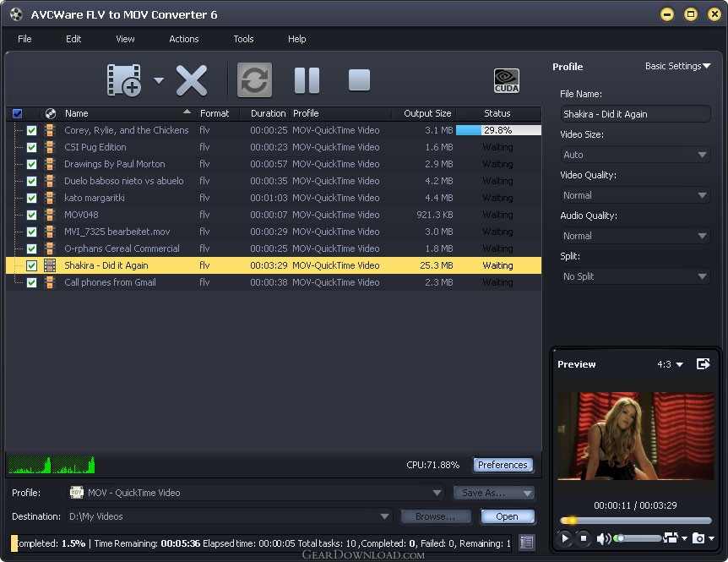
Task: Click the Convert refresh-arrows icon
Action: coord(254,80)
